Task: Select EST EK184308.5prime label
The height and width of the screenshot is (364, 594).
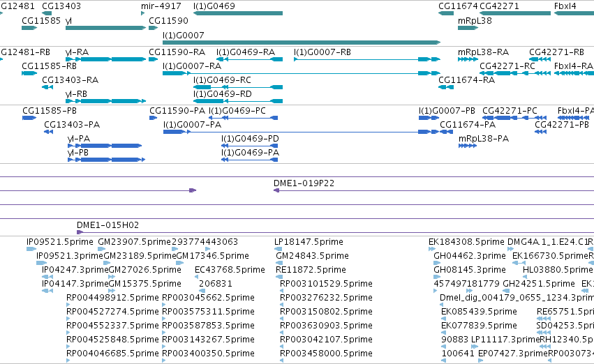Action: 466,242
